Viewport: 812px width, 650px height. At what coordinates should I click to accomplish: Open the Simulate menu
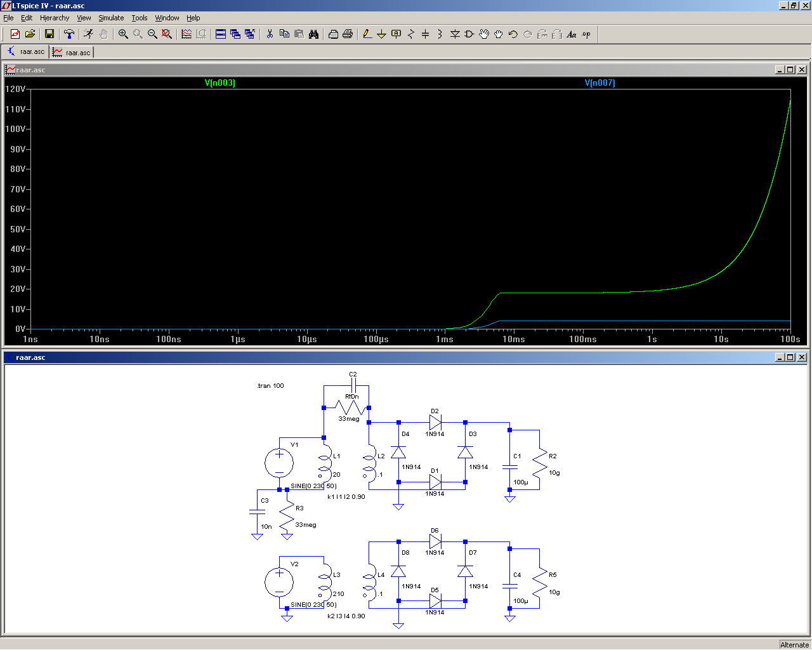[x=111, y=18]
